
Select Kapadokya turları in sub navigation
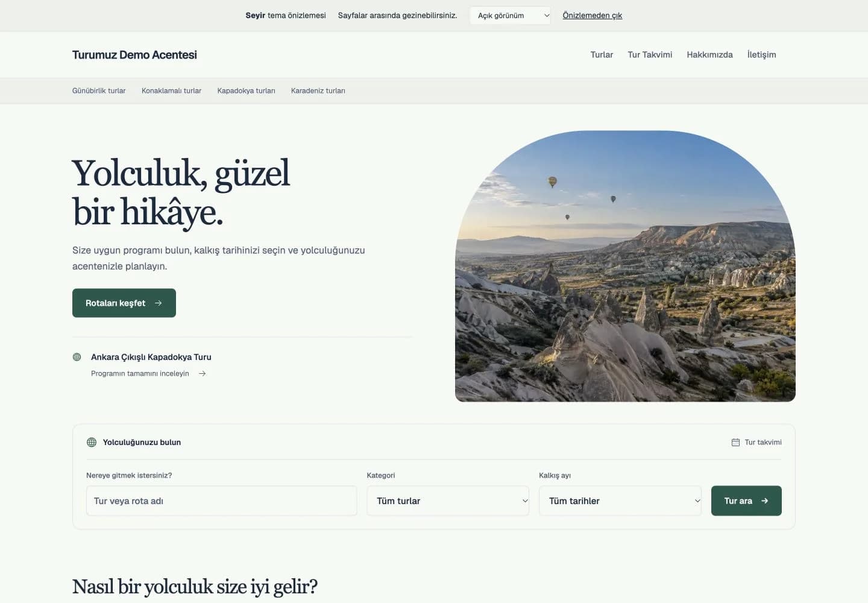point(246,90)
